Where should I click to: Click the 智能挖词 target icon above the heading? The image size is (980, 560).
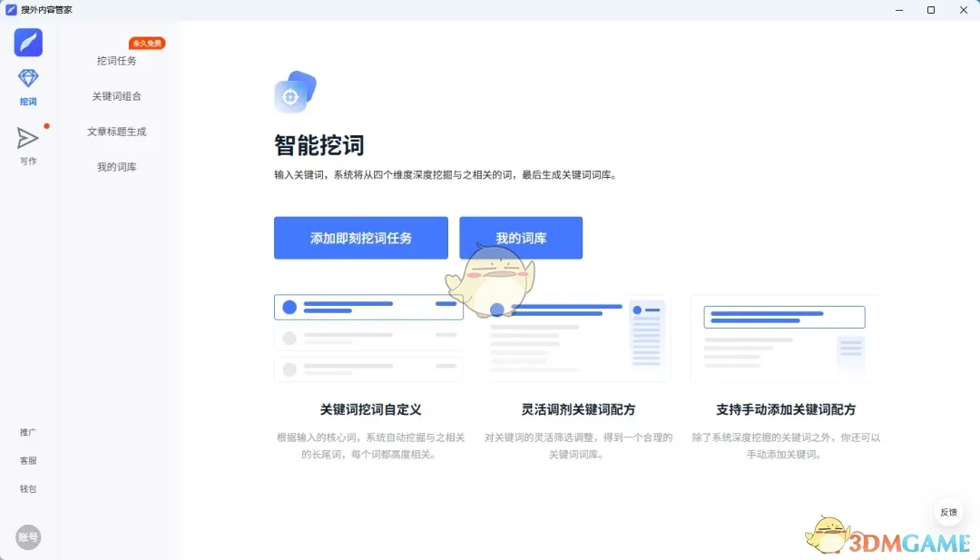tap(294, 93)
